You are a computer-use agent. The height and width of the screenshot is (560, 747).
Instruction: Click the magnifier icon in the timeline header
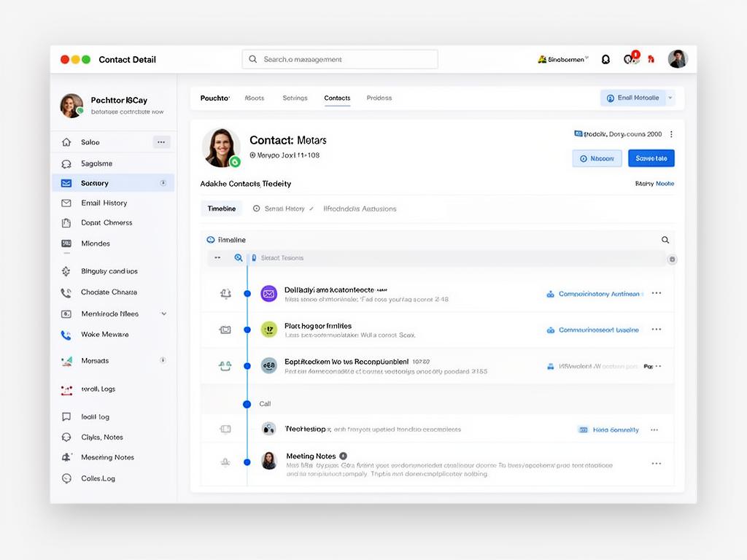tap(665, 240)
